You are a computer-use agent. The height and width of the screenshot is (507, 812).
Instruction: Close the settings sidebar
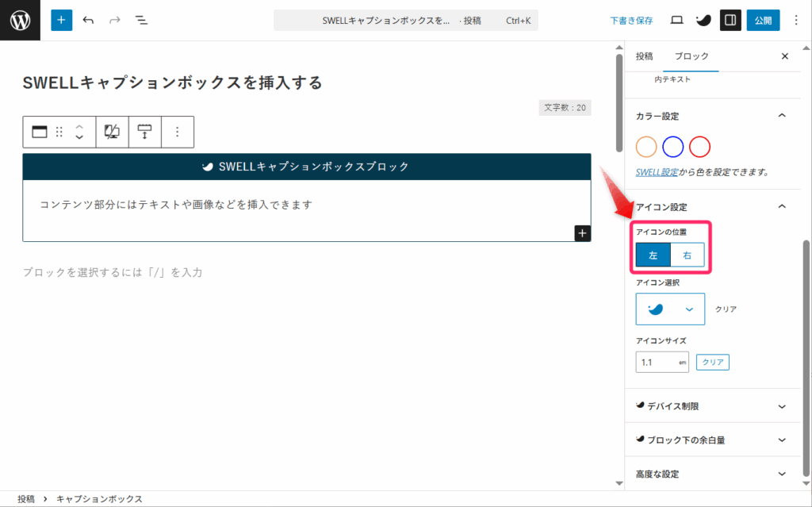pyautogui.click(x=784, y=56)
